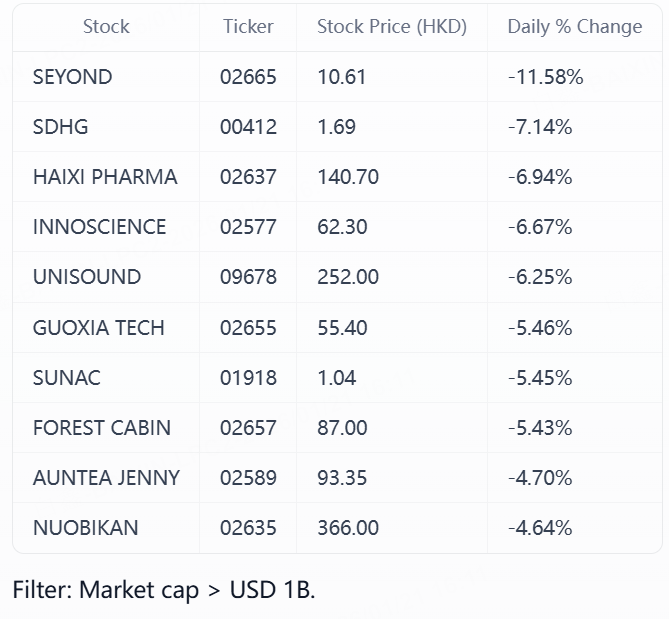
Task: Click SDHG ticker 00412
Action: coord(249,127)
